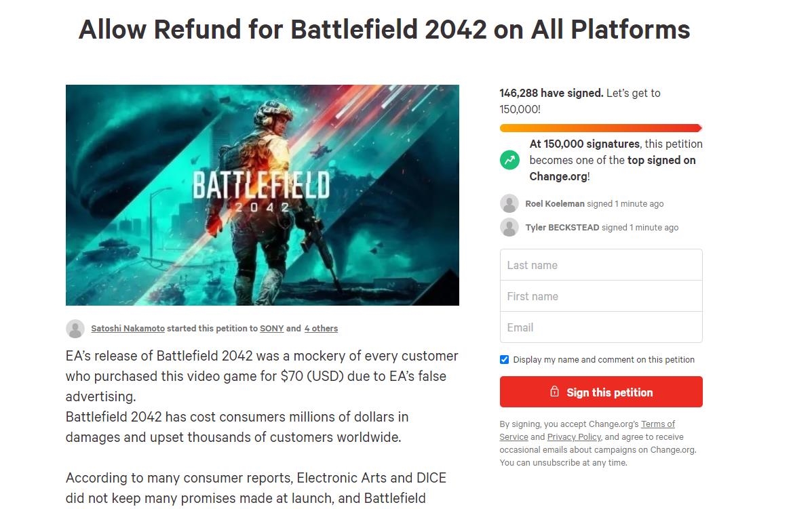Click the lock icon on Sign button

pos(554,392)
